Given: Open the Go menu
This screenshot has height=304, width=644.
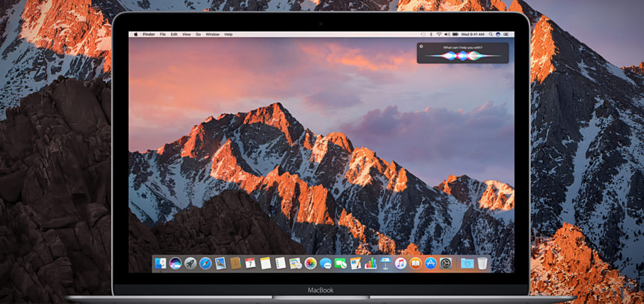Looking at the screenshot, I should point(198,34).
